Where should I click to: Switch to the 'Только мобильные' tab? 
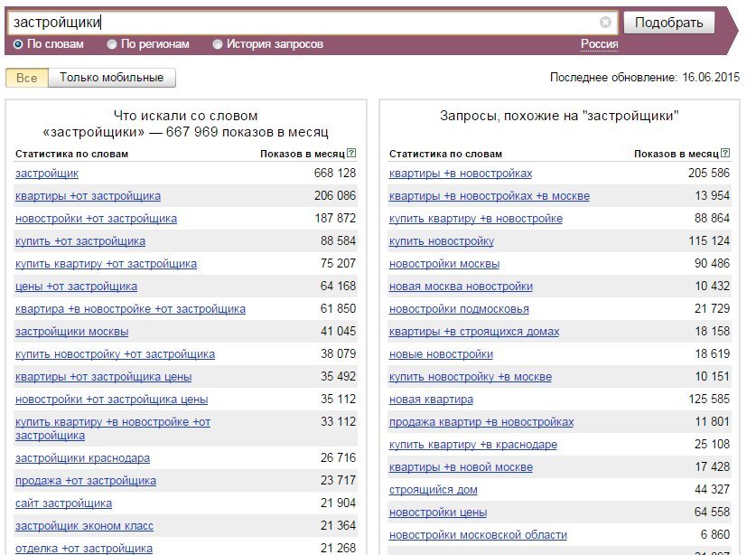point(111,78)
